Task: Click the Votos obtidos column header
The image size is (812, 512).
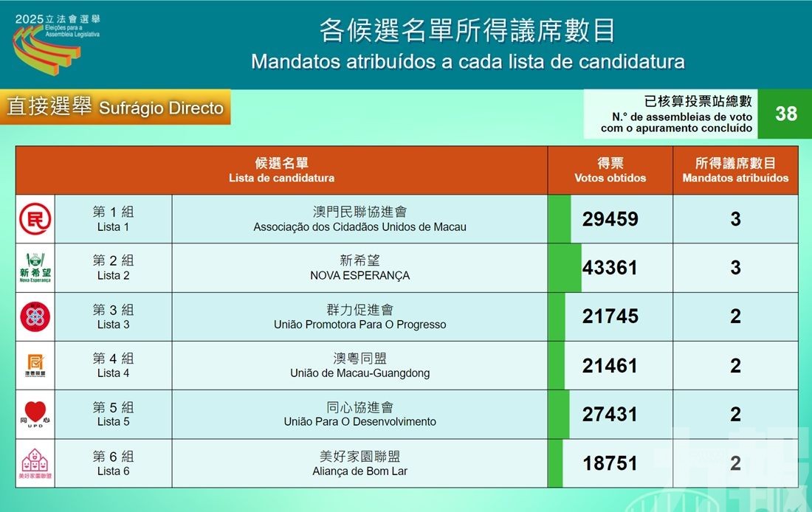Action: click(610, 170)
